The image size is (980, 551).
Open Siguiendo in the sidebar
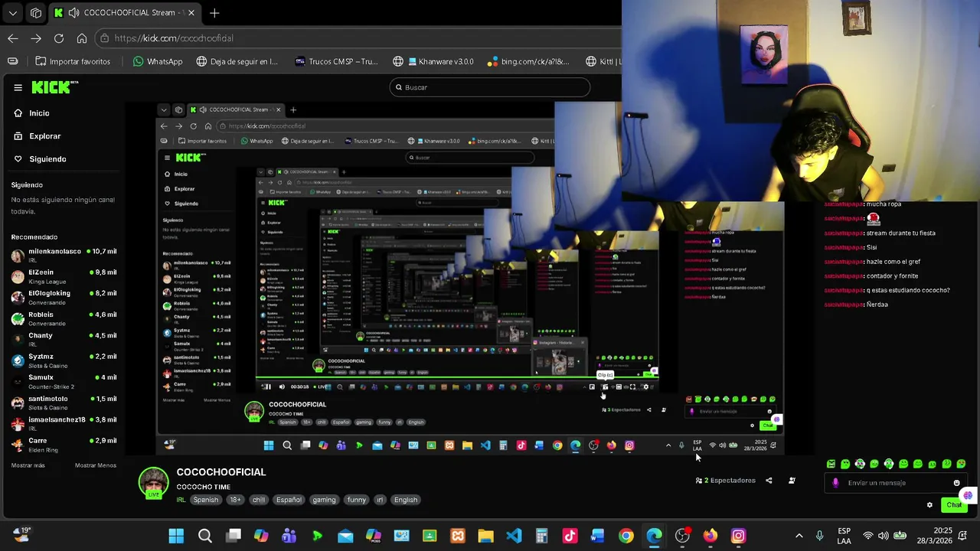pos(47,159)
